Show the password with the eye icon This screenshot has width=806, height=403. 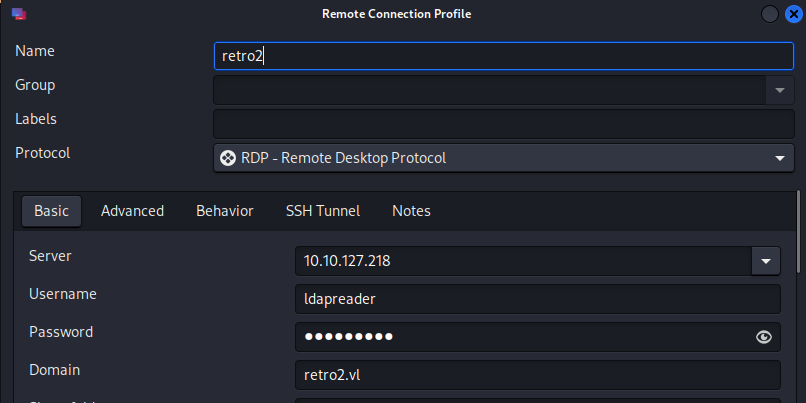pyautogui.click(x=765, y=337)
